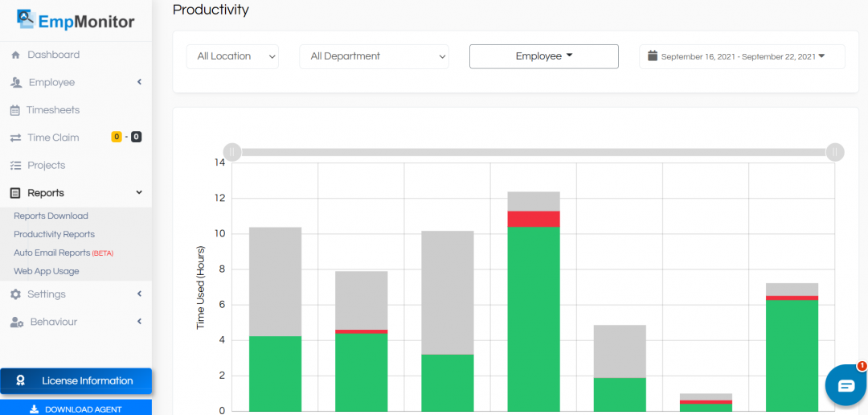The height and width of the screenshot is (415, 868).
Task: Open Web App Usage report
Action: point(46,271)
